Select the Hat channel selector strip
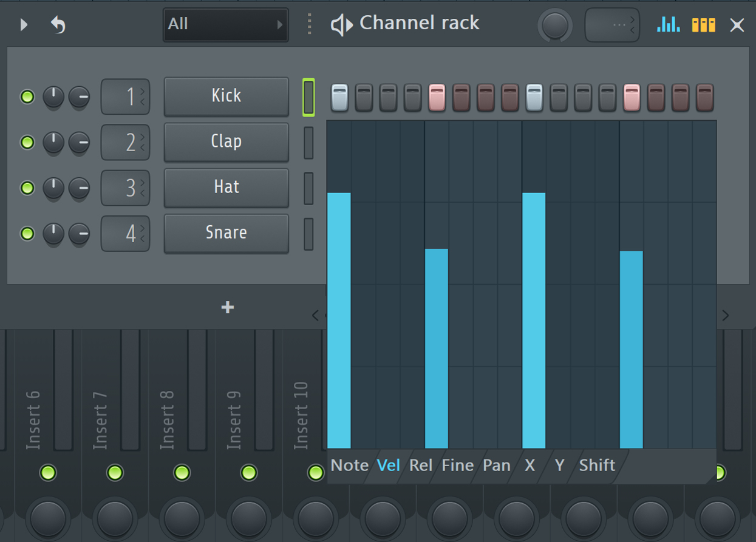The image size is (756, 542). coord(308,188)
